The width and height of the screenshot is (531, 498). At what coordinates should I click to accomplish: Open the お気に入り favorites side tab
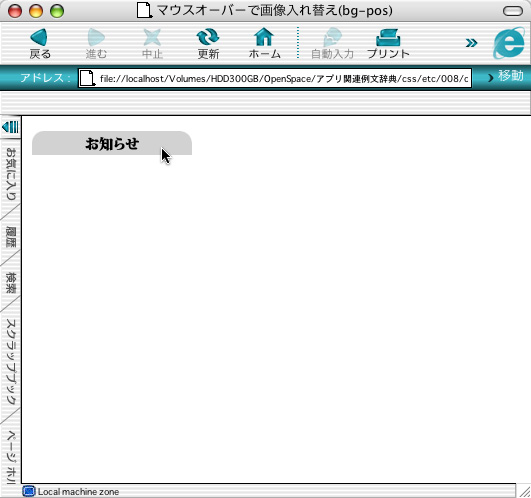pyautogui.click(x=10, y=174)
